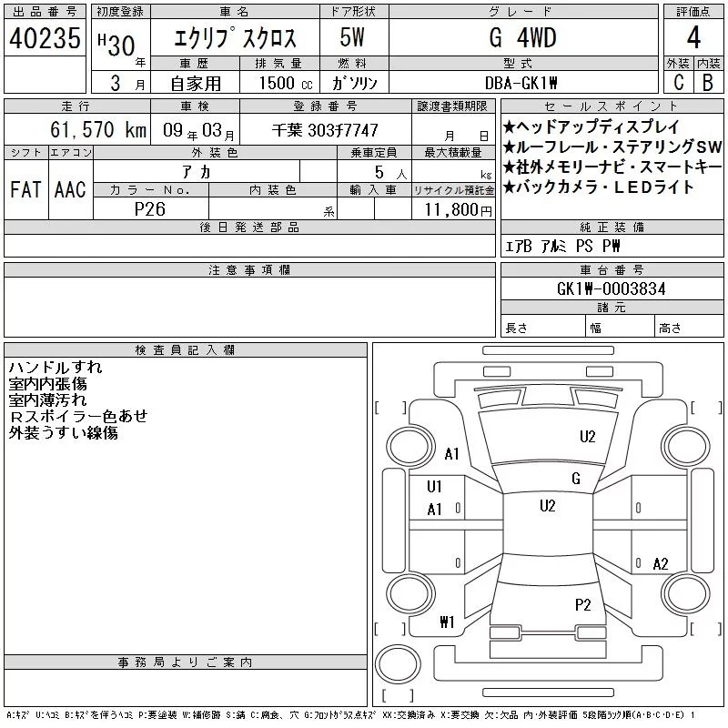
Task: Click 輸入車 header
Action: 374,190
